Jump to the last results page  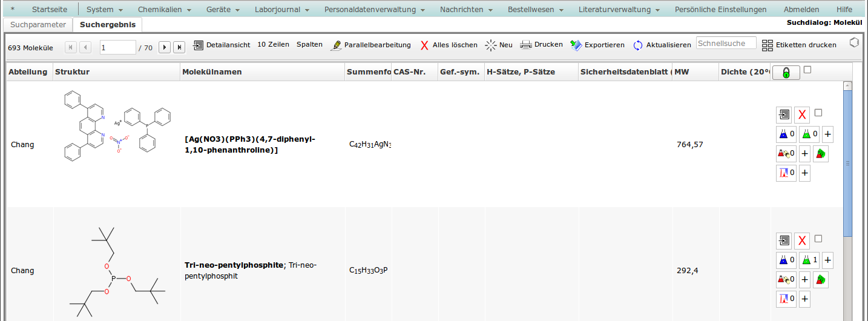[x=179, y=47]
